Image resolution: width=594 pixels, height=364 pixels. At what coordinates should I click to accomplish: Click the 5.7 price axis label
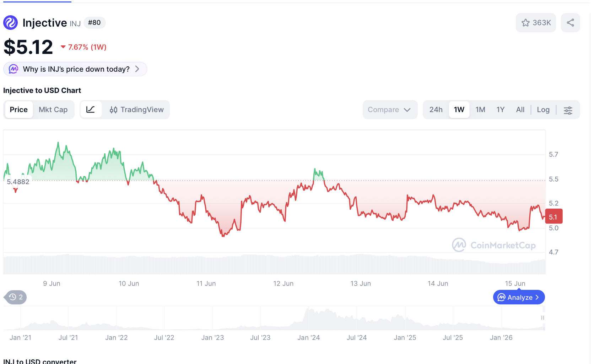pos(553,155)
